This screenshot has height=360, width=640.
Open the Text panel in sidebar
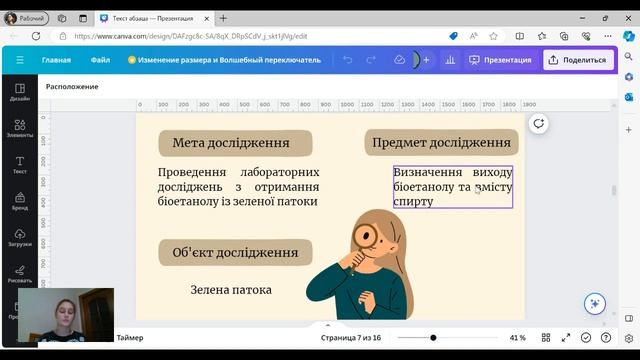click(20, 165)
